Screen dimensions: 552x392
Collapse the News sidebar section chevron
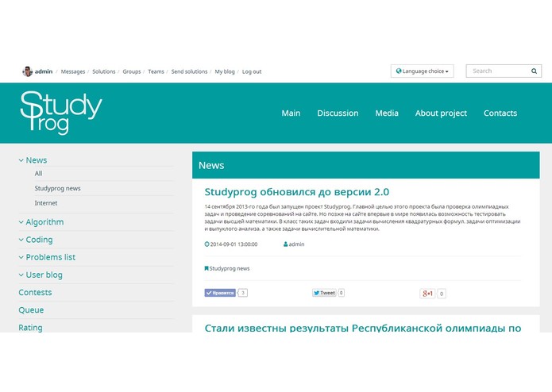(x=21, y=160)
